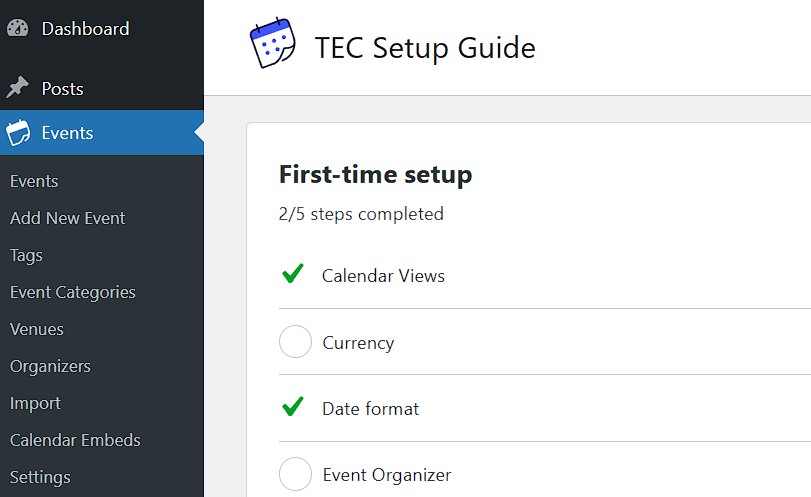The image size is (811, 497).
Task: Click the Posts pushpin icon
Action: 18,89
